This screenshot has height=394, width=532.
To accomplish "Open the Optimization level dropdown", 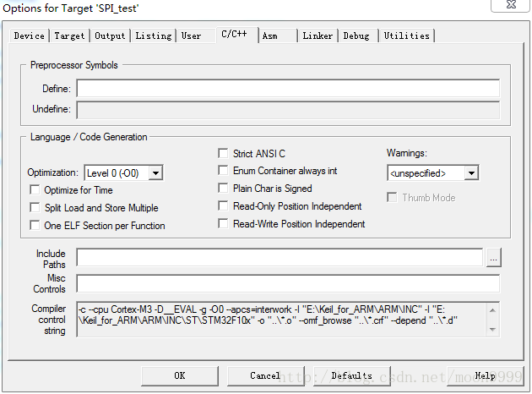I will click(x=155, y=172).
